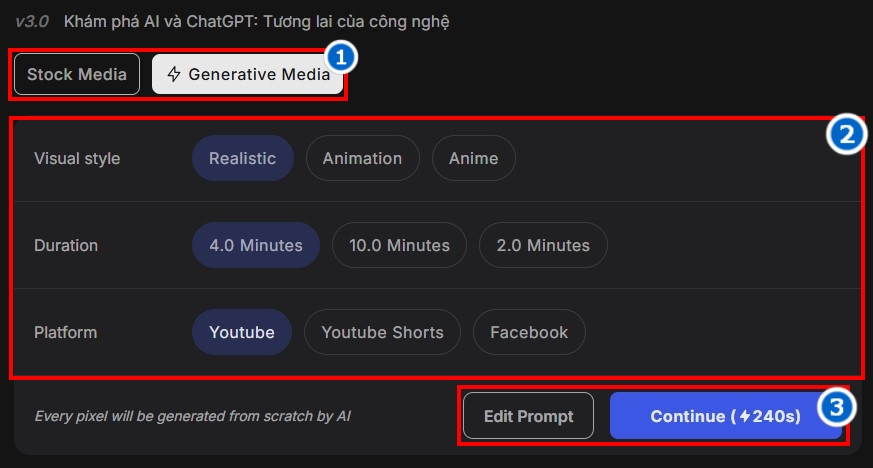Switch to the Stock Media tab
Screen dimensions: 873x468
pos(77,74)
